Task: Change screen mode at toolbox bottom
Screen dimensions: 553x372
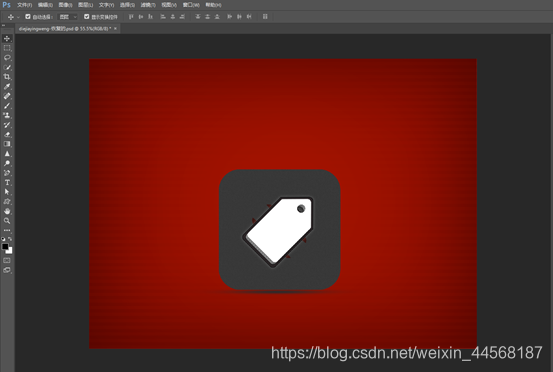Action: [x=7, y=270]
